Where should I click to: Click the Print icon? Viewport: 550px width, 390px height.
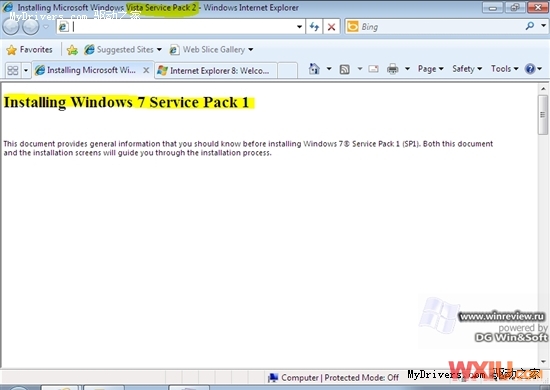point(393,69)
